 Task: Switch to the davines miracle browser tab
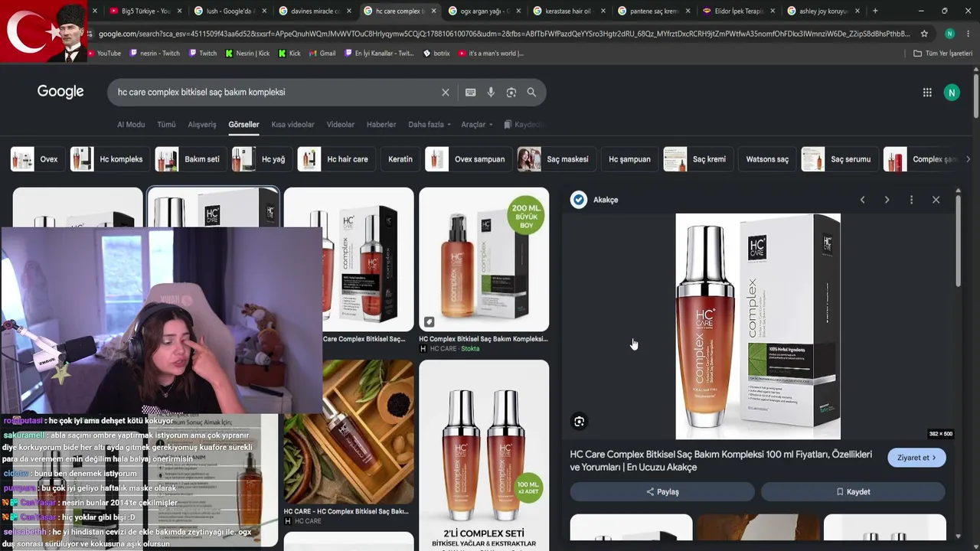[x=315, y=11]
